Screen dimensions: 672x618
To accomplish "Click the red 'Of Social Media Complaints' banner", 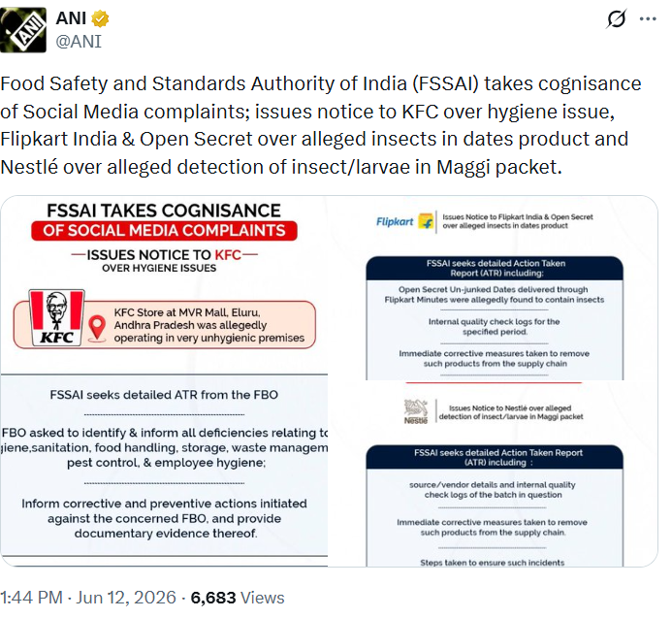I will pos(164,231).
